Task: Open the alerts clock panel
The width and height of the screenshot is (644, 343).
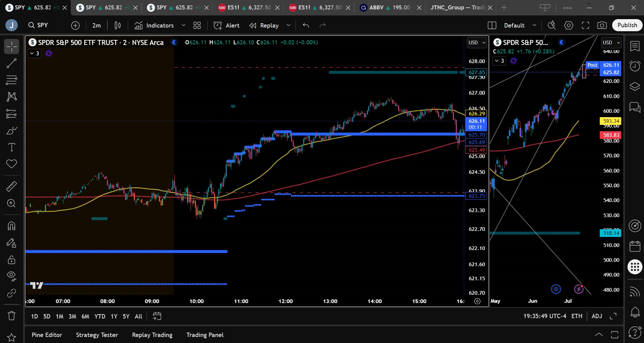Action: tap(635, 66)
